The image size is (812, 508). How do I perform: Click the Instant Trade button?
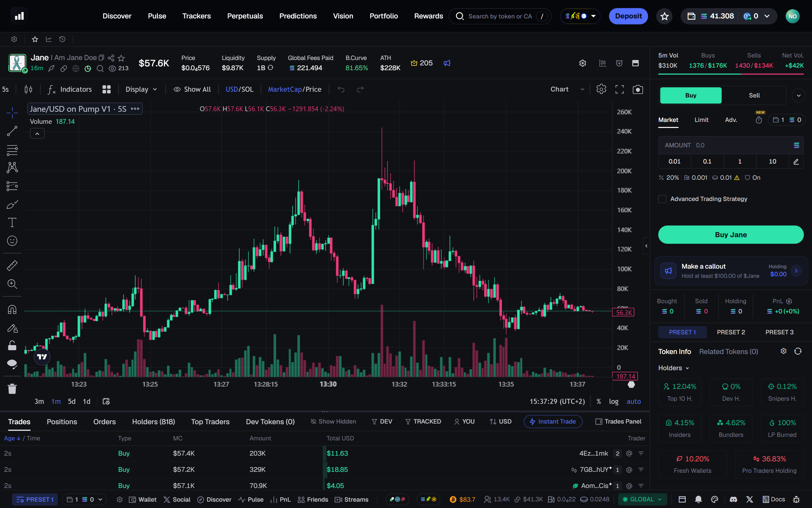click(x=553, y=421)
